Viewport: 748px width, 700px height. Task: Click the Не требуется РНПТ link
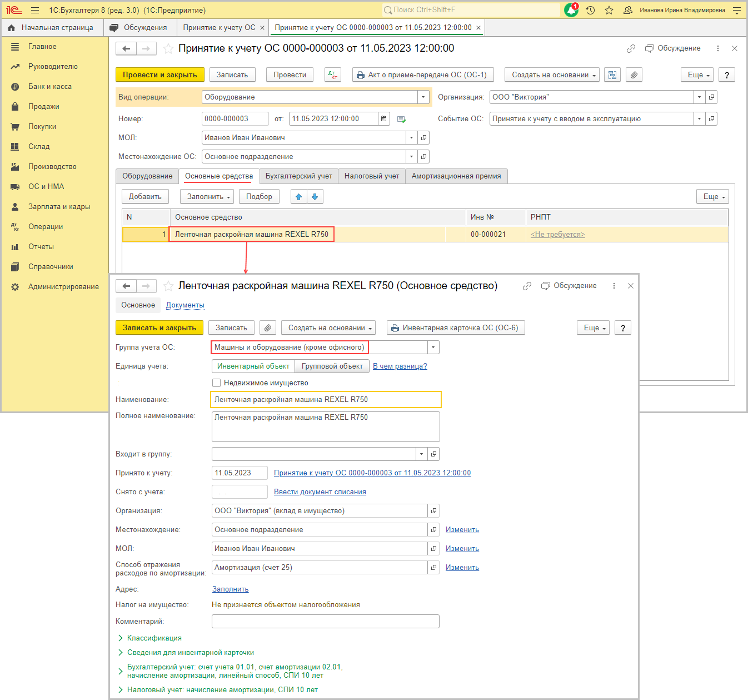(x=557, y=235)
